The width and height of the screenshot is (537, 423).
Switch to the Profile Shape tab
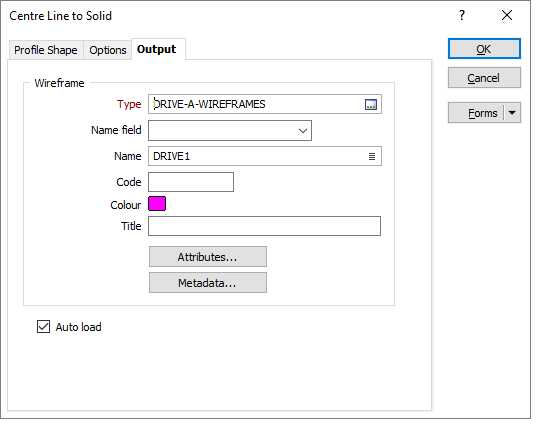pyautogui.click(x=46, y=50)
